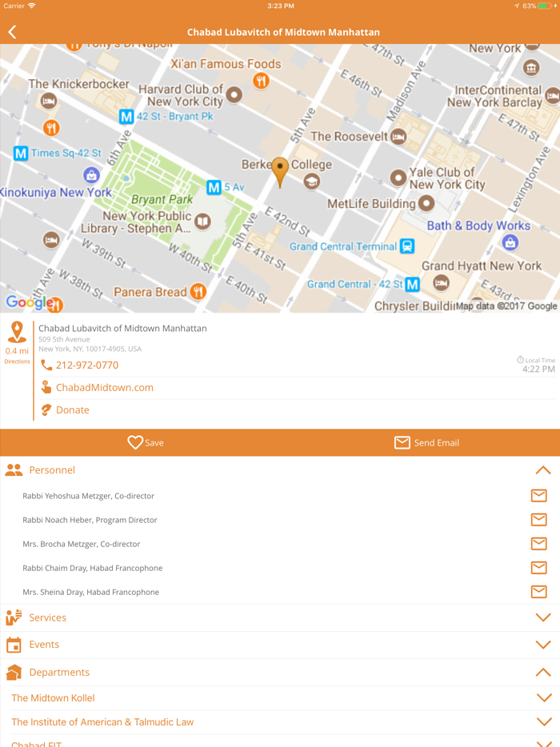560x747 pixels.
Task: Email Rabbi Noach Heber via envelope icon
Action: [x=539, y=519]
